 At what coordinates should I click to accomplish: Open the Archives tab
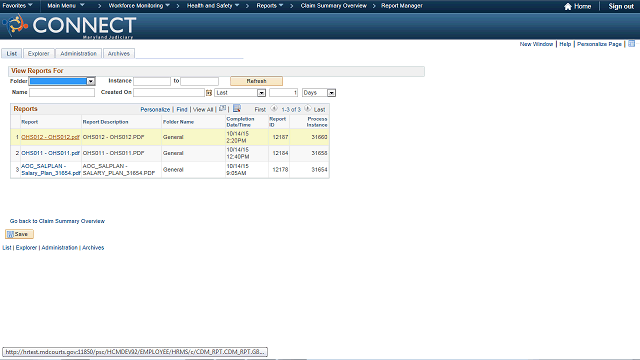click(x=119, y=53)
